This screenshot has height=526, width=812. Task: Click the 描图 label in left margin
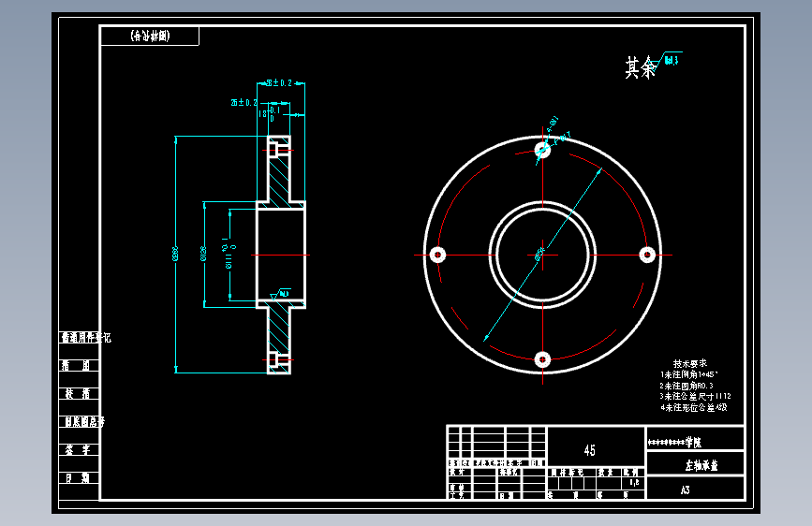[x=76, y=366]
